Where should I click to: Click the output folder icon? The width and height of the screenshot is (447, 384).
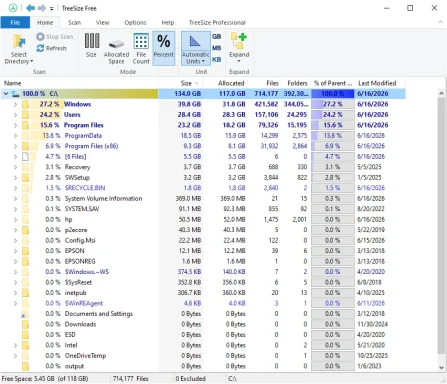pyautogui.click(x=25, y=366)
